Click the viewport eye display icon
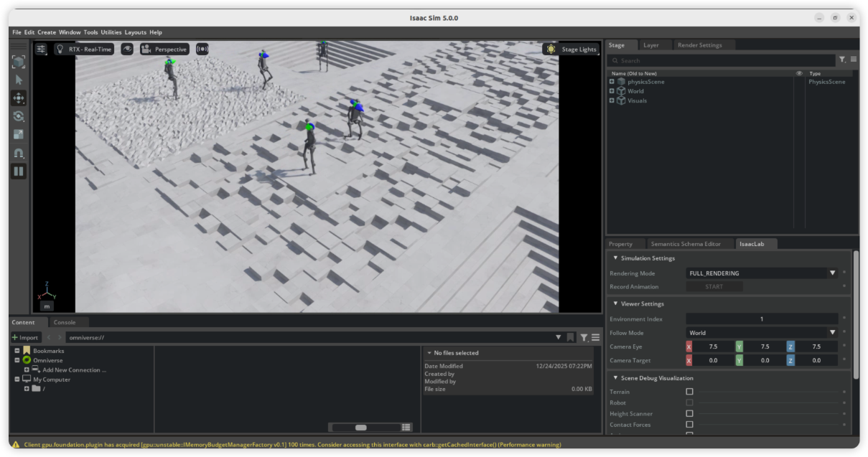This screenshot has height=457, width=868. [x=127, y=49]
